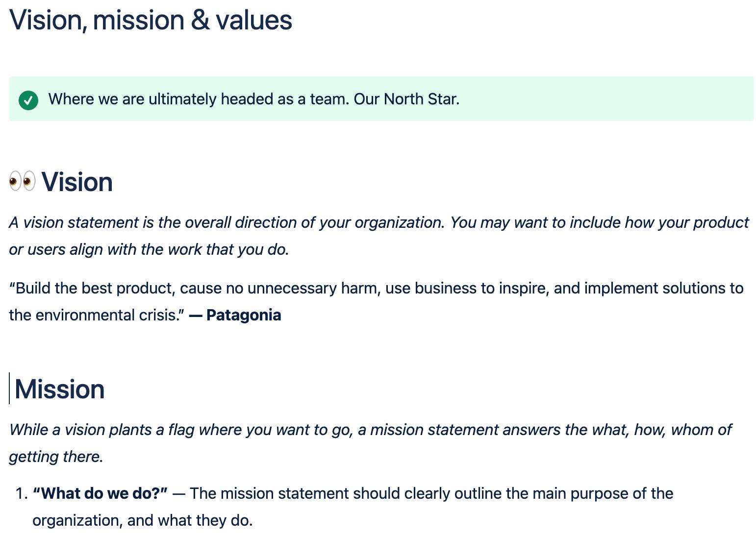Viewport: 756px width, 535px height.
Task: Click the bold "What do we do?" text
Action: click(x=100, y=493)
